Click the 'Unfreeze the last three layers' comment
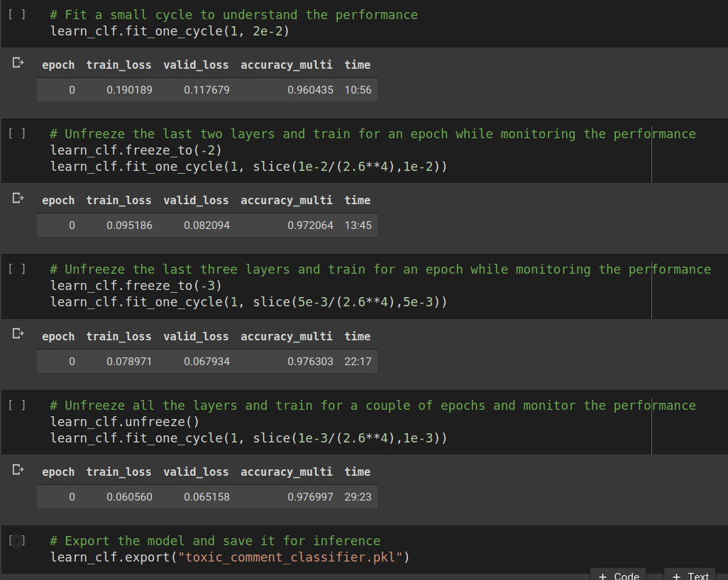Image resolution: width=728 pixels, height=580 pixels. click(380, 269)
